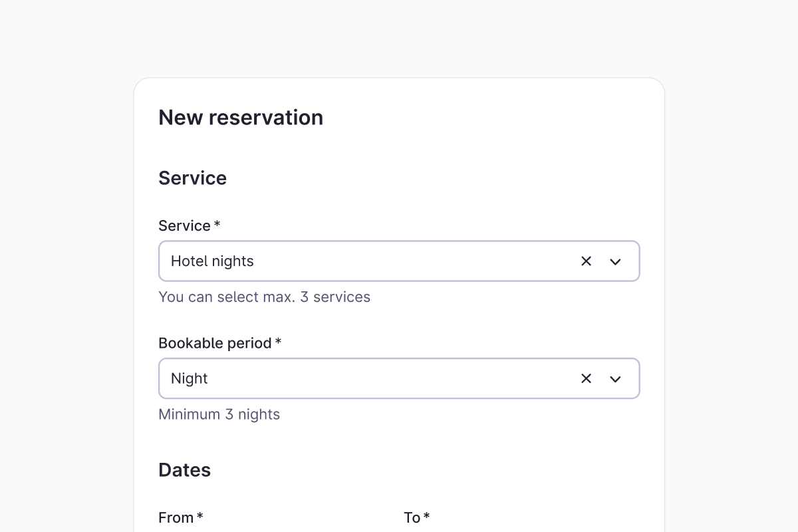Click the "Hotel nights" selected value text
The width and height of the screenshot is (798, 532).
tap(212, 261)
